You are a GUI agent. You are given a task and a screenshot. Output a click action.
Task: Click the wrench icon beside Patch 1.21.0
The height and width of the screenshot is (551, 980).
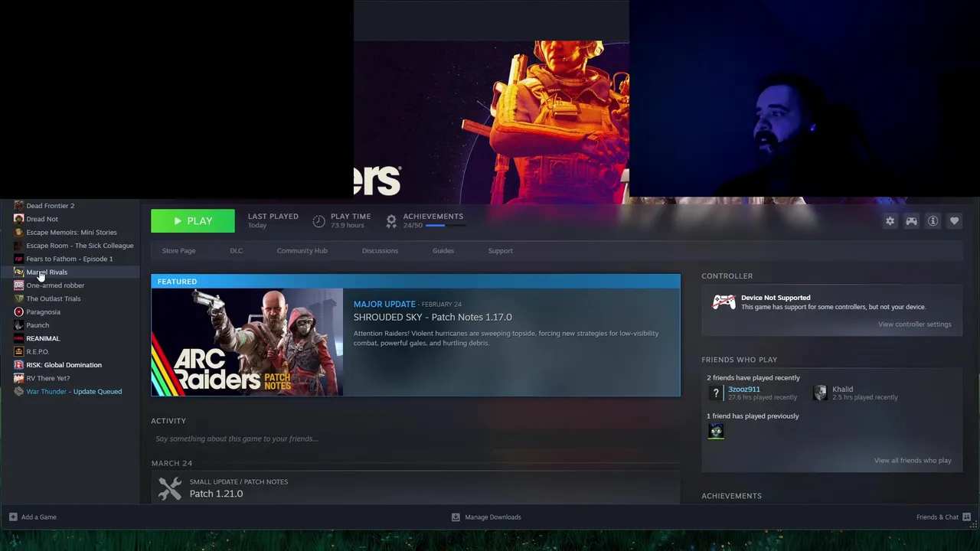(170, 487)
